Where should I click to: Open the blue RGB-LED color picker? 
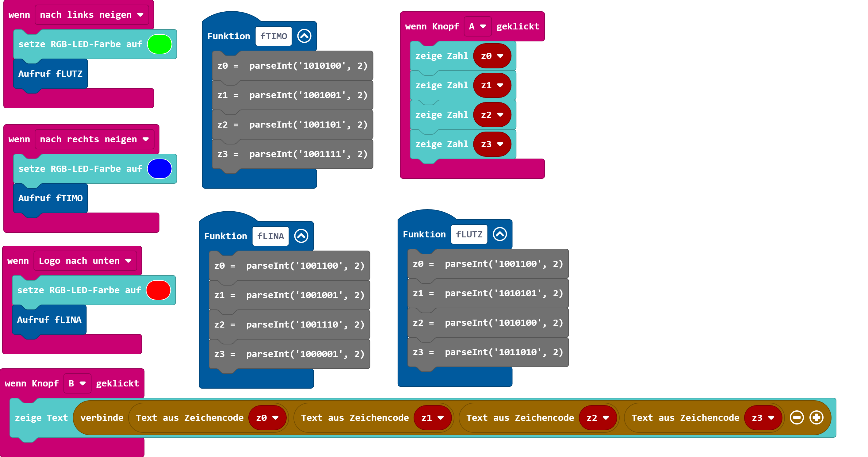[x=159, y=169]
